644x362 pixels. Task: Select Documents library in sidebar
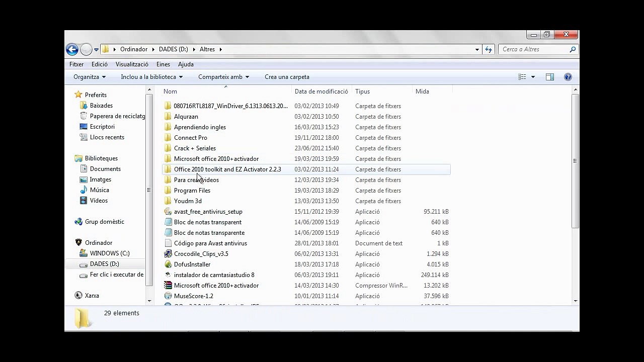pyautogui.click(x=105, y=169)
